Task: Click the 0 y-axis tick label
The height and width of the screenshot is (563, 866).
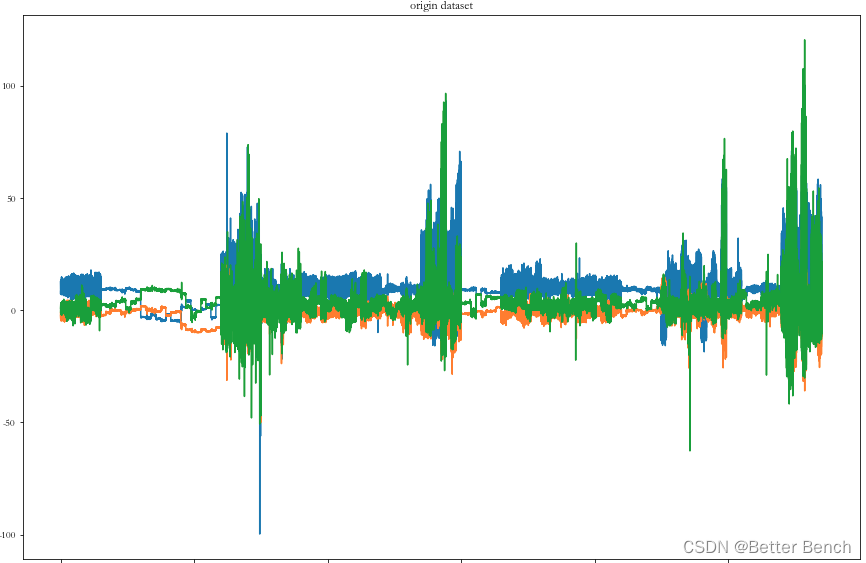Action: 13,311
